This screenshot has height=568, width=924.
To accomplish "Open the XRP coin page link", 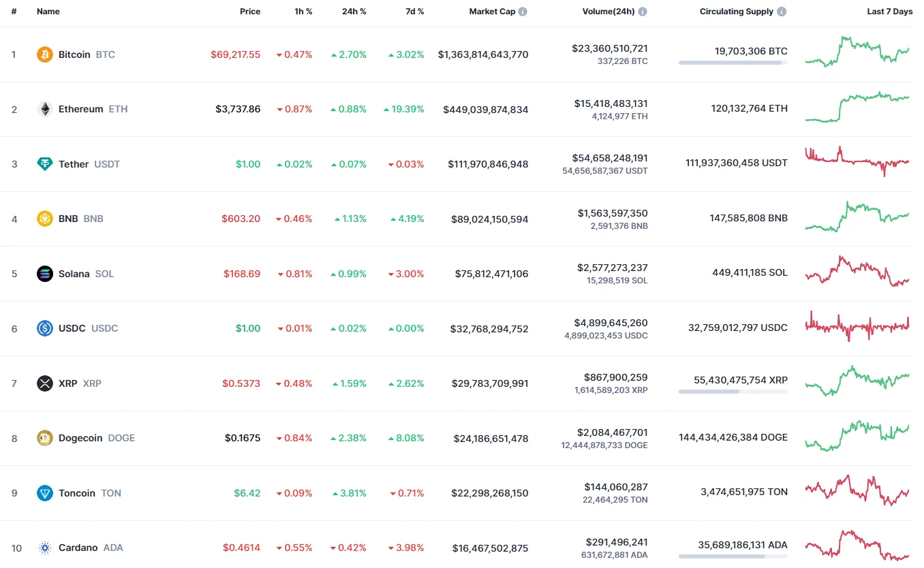I will (68, 383).
